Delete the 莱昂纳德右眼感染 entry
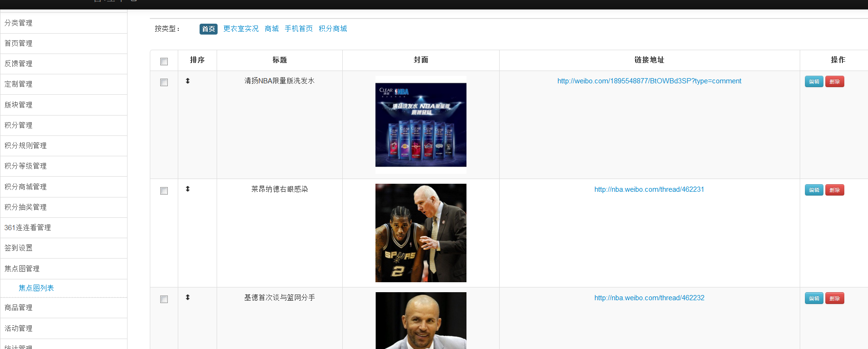The height and width of the screenshot is (349, 868). [x=835, y=190]
